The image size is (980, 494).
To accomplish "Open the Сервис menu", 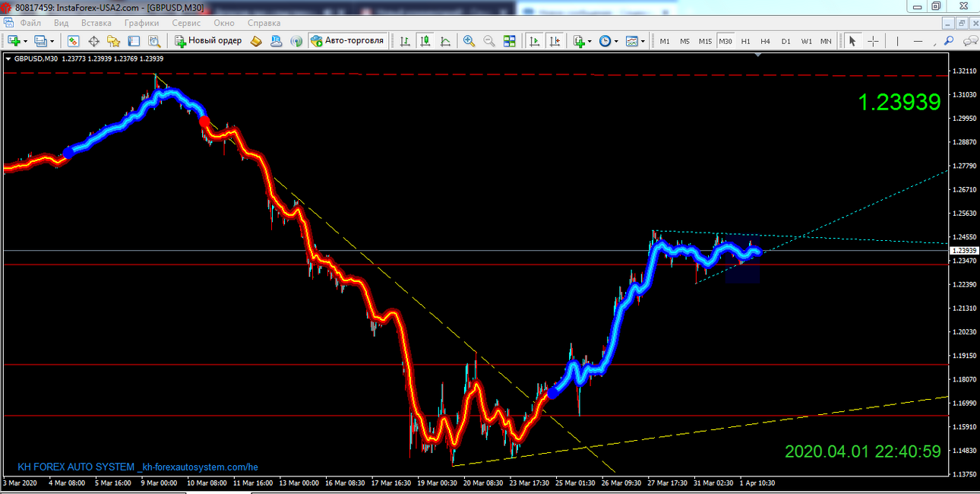I will pyautogui.click(x=187, y=23).
